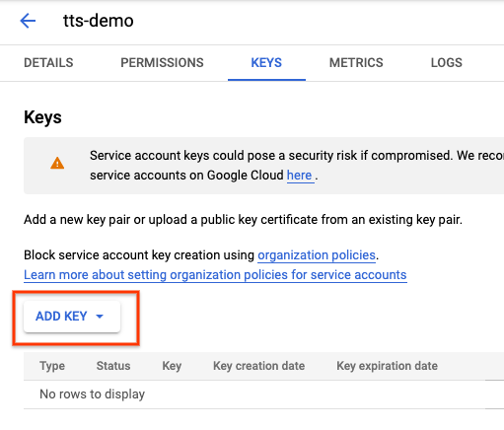Click the back arrow icon
Screen dimensions: 504x430
28,21
